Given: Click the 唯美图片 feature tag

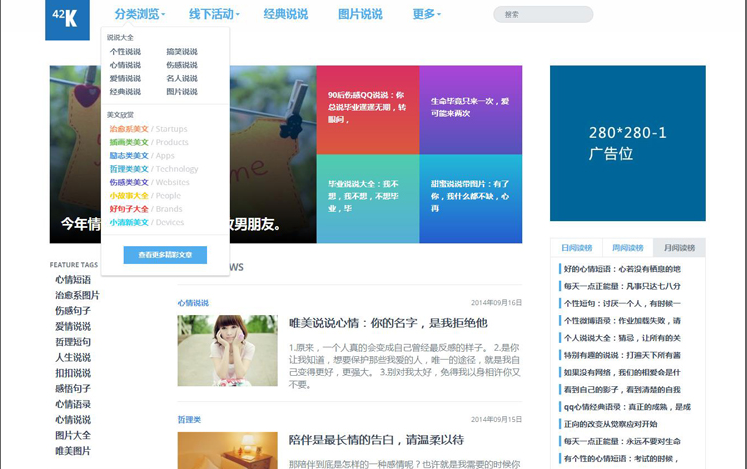Looking at the screenshot, I should (73, 451).
